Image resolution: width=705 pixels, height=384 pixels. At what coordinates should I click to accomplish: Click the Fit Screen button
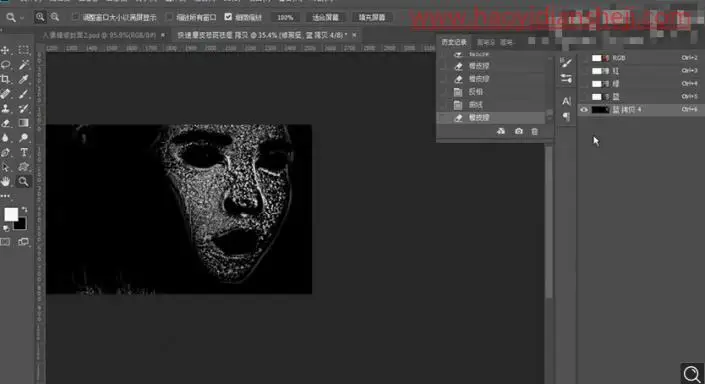[x=325, y=18]
